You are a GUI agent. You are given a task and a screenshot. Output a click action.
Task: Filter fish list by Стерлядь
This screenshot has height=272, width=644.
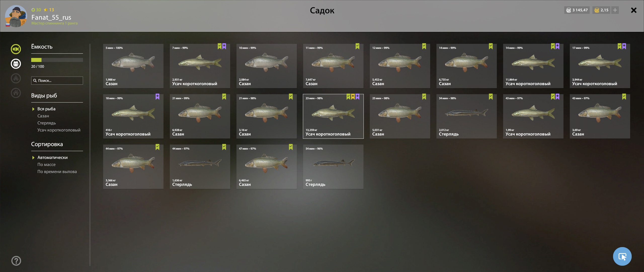47,123
